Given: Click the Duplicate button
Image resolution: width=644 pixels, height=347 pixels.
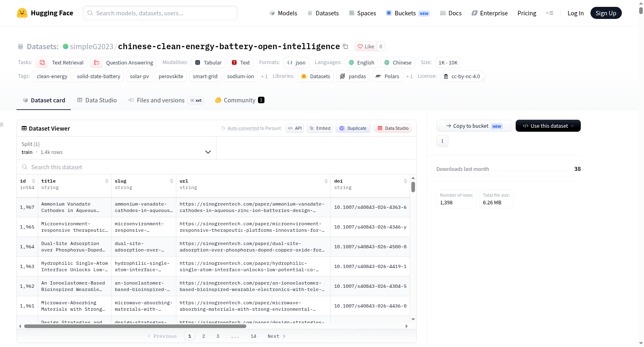Looking at the screenshot, I should (x=353, y=128).
